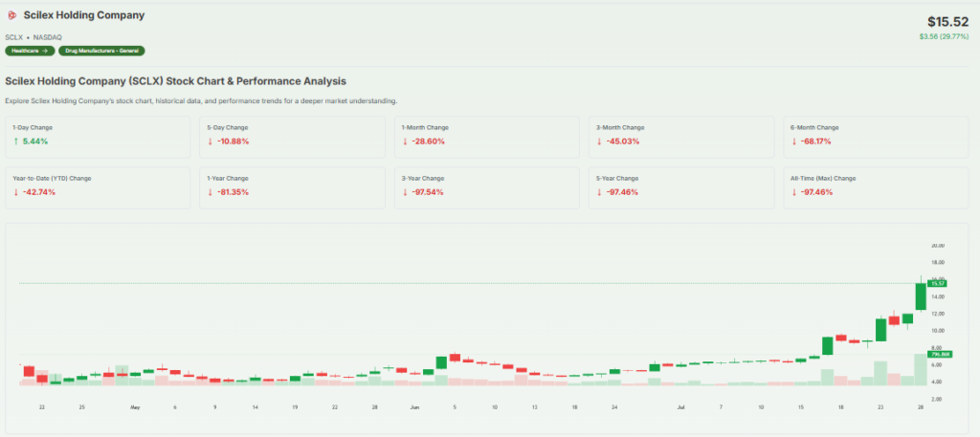Select the 3-Month Change card
The width and height of the screenshot is (980, 437).
(x=681, y=137)
